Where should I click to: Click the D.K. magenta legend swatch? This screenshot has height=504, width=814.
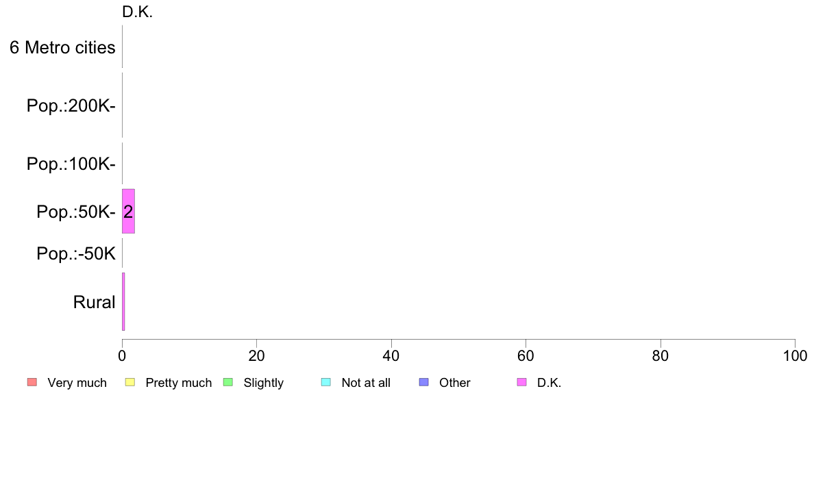pyautogui.click(x=521, y=383)
